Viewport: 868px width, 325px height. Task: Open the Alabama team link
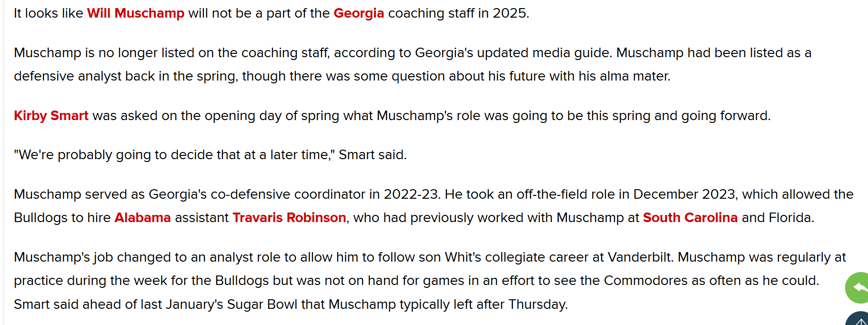(x=142, y=218)
